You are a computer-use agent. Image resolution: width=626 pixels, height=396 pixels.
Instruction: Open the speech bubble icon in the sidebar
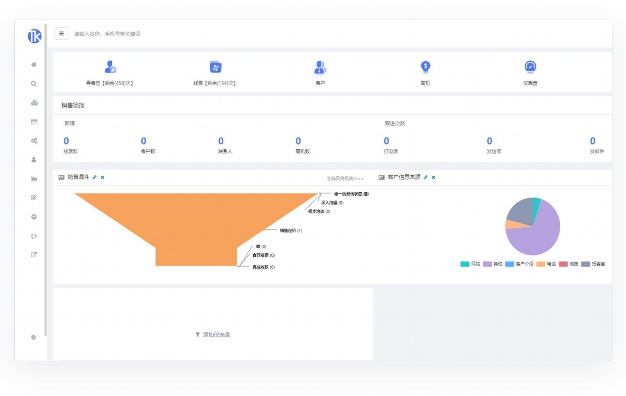pos(34,236)
